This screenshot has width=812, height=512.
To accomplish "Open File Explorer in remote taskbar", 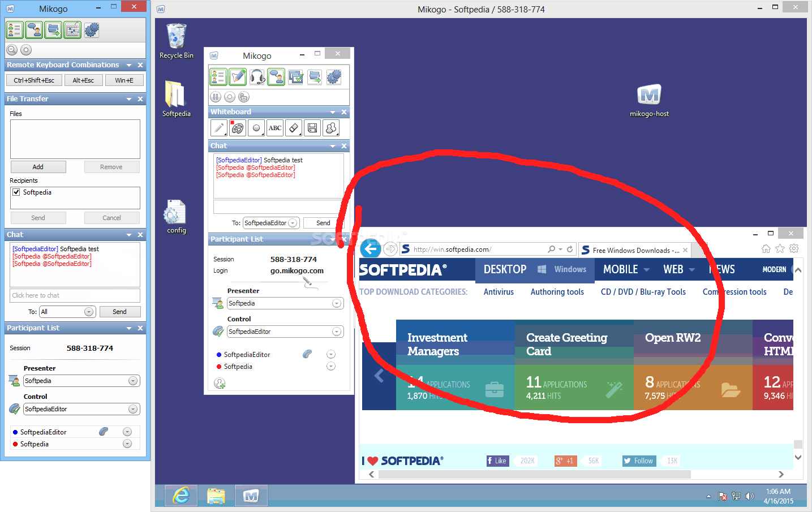I will (216, 496).
